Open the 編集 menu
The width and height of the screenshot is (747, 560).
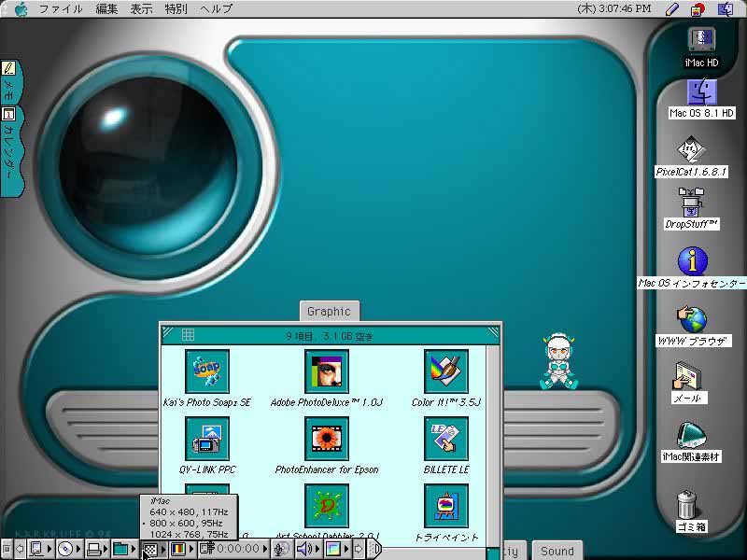106,9
